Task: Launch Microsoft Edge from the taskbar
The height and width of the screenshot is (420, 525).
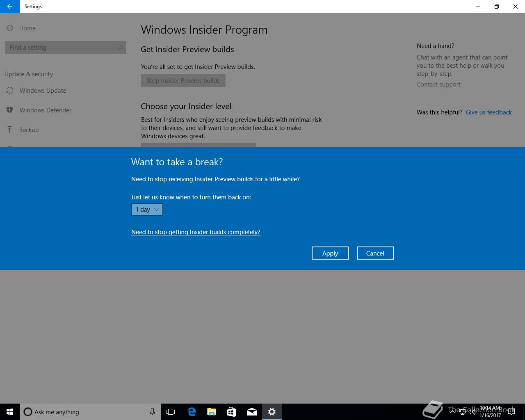Action: (x=192, y=412)
